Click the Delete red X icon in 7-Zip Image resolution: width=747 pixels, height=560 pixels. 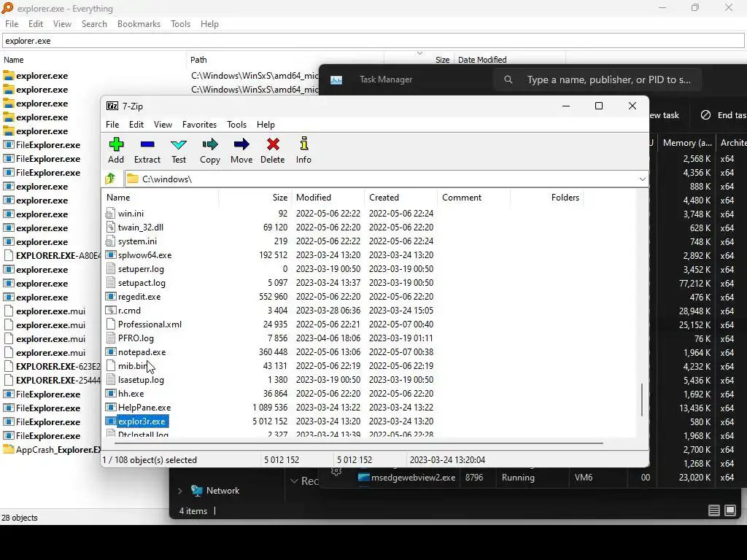pyautogui.click(x=273, y=144)
